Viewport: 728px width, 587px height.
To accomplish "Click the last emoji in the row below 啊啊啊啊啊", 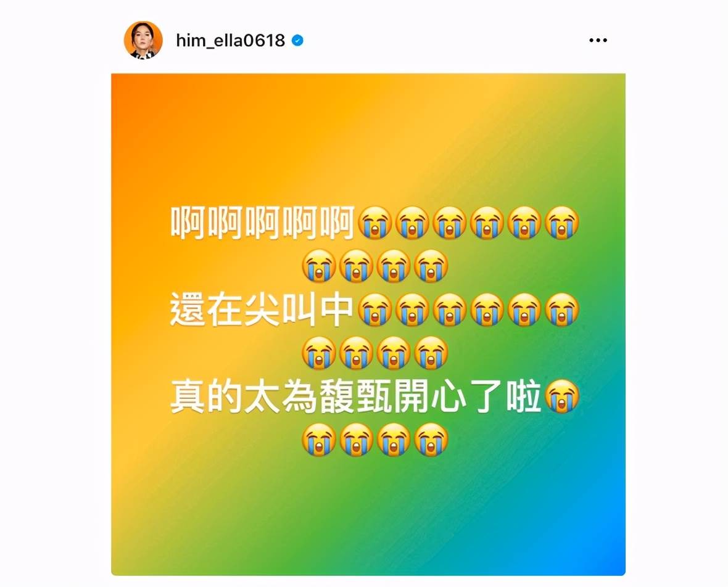I will point(431,266).
